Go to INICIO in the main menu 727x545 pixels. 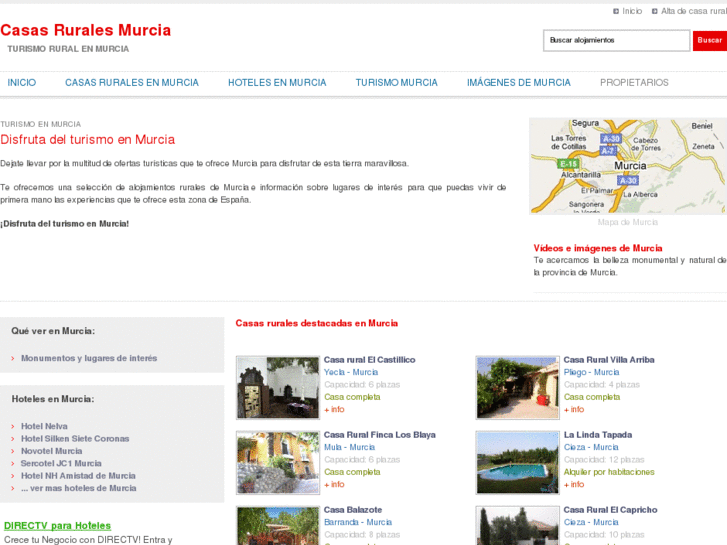[22, 83]
